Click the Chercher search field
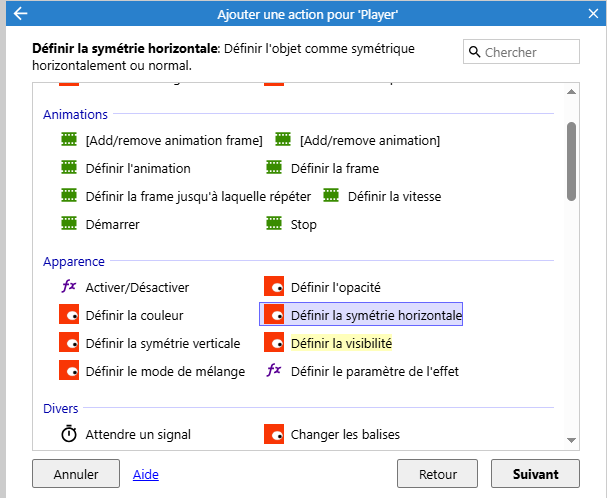 pyautogui.click(x=521, y=52)
